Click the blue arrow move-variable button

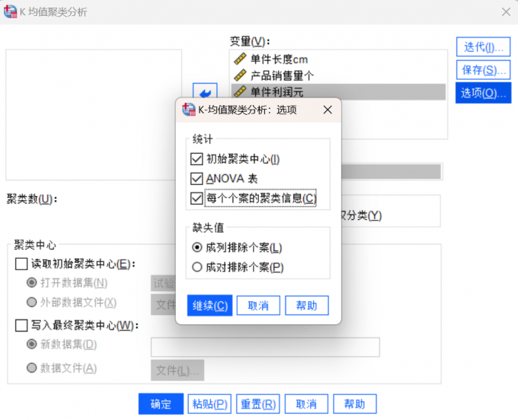pyautogui.click(x=205, y=92)
